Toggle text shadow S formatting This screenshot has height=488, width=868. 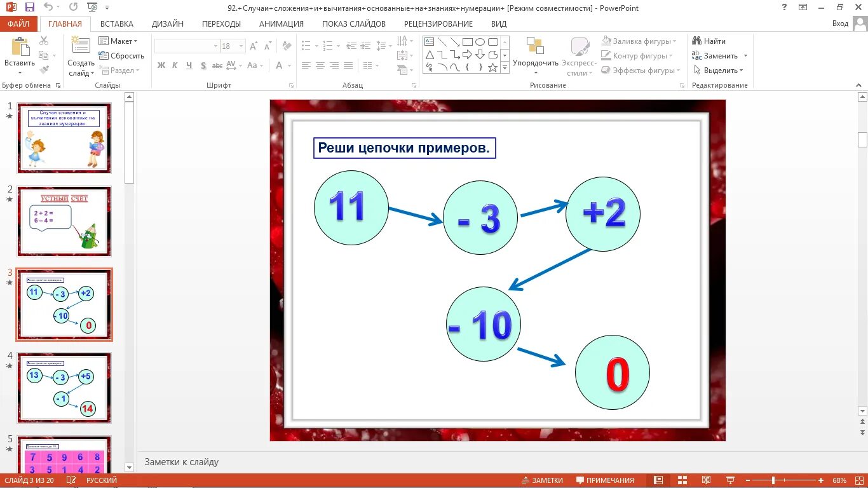[203, 65]
